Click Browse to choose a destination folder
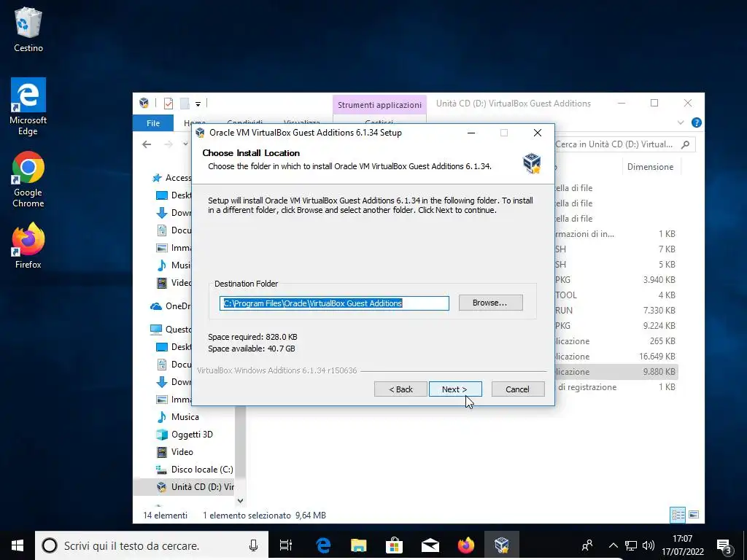 coord(490,303)
